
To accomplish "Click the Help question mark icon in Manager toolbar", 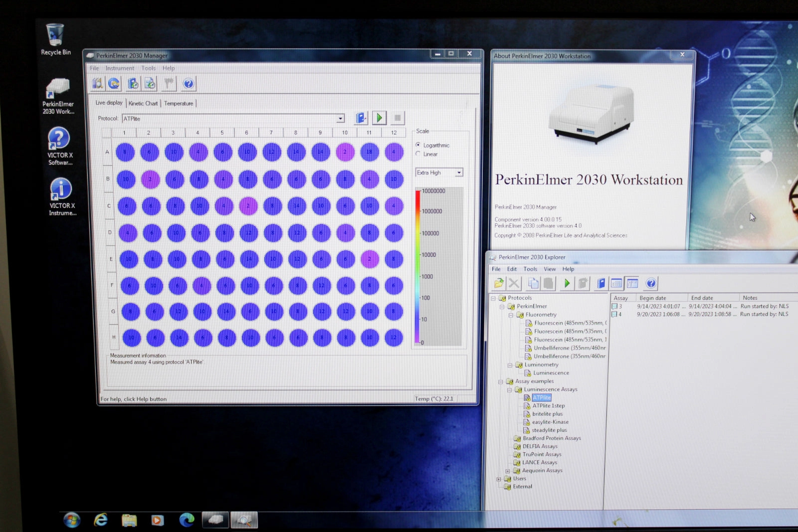I will (188, 83).
